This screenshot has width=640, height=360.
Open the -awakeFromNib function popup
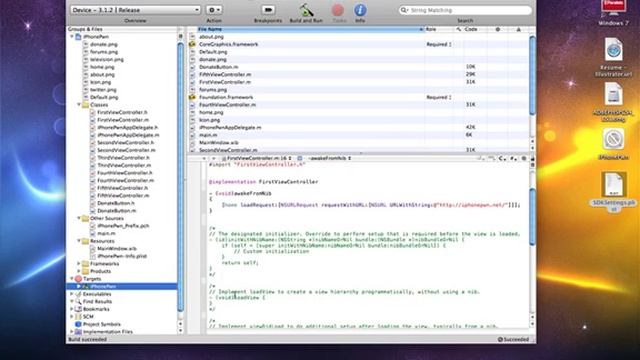tap(330, 158)
